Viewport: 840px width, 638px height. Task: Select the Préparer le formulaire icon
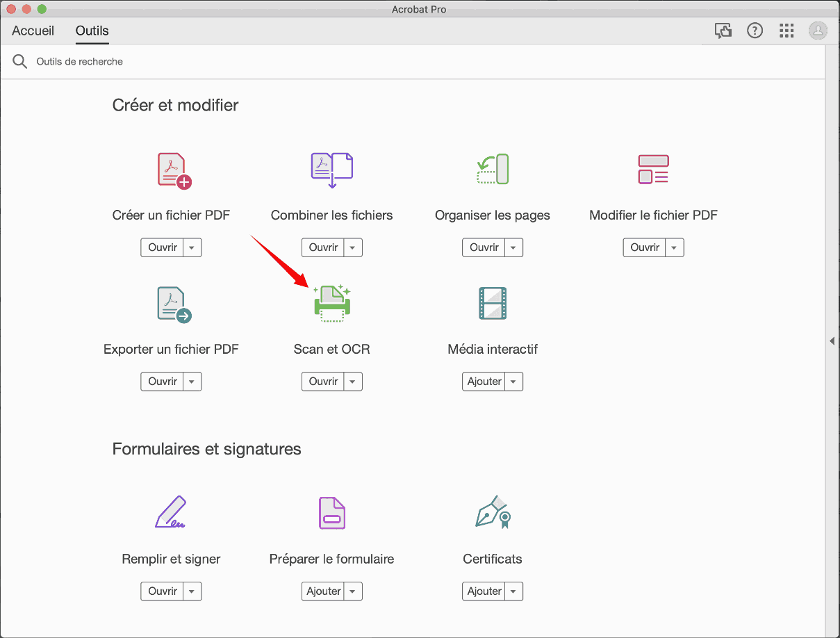[331, 513]
